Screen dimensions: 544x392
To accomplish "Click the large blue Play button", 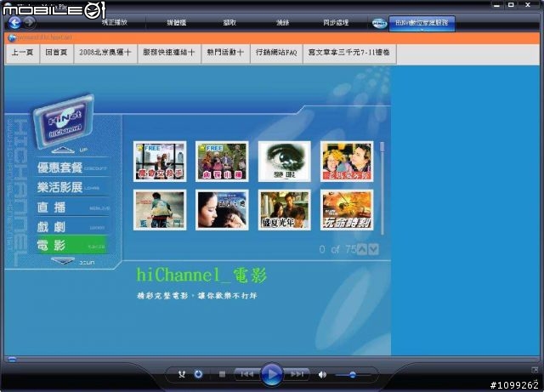I will (271, 374).
